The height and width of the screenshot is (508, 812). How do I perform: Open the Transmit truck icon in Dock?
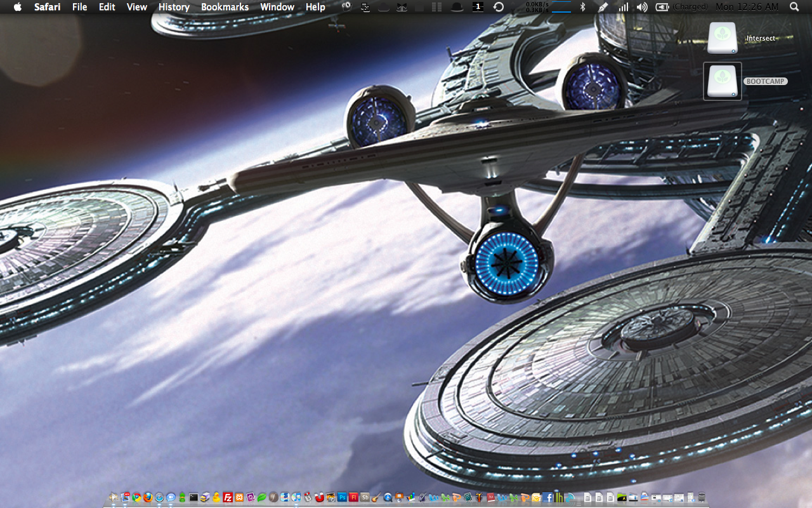205,497
